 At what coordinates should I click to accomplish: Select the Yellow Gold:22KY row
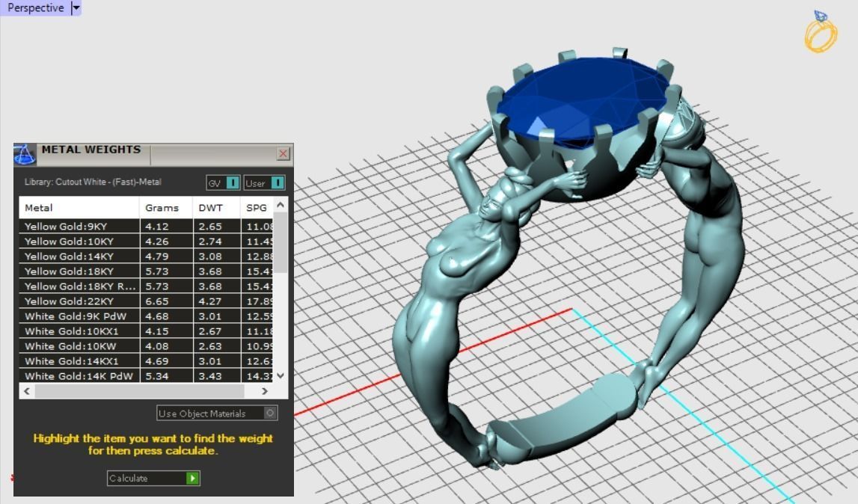pyautogui.click(x=146, y=301)
